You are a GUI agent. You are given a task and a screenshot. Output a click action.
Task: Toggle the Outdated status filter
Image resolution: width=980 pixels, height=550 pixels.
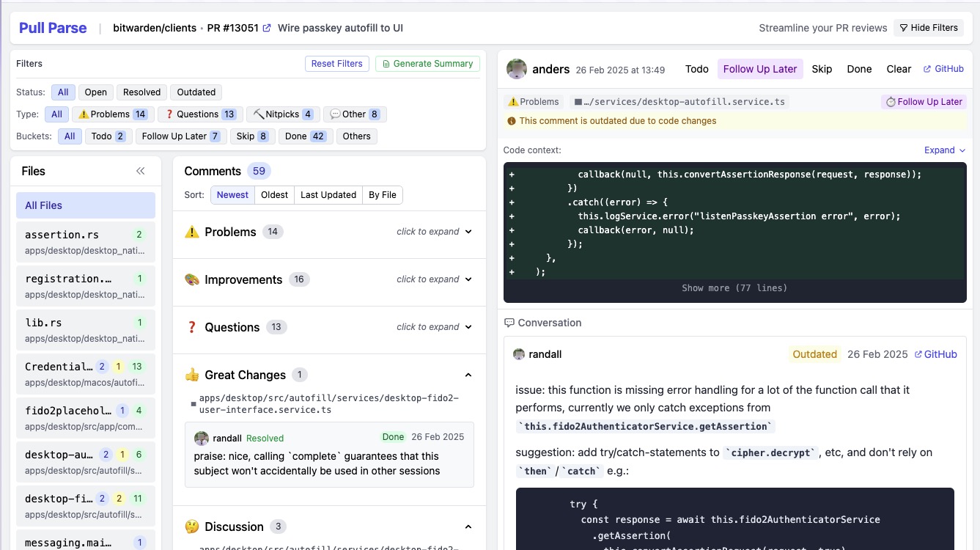[x=196, y=92]
